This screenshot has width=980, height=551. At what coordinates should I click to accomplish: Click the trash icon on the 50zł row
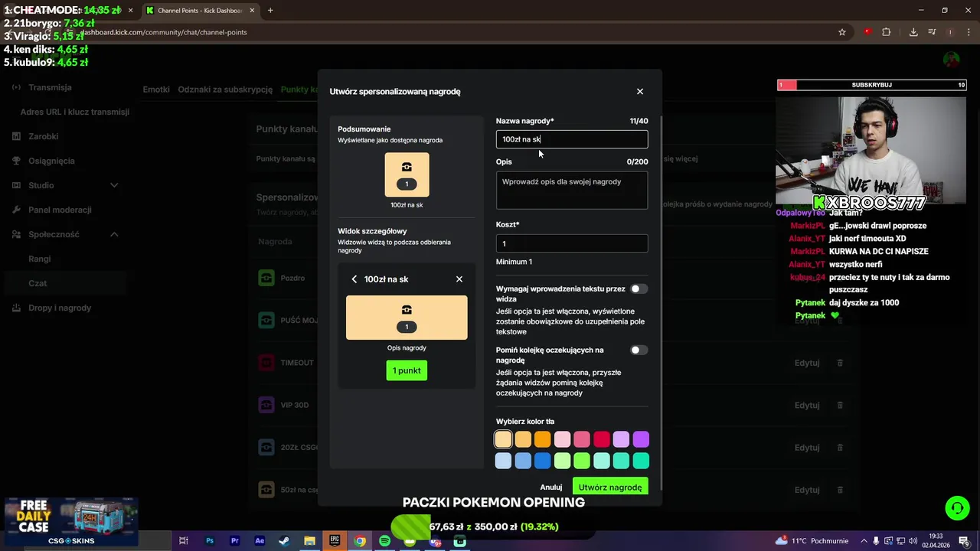click(x=840, y=490)
